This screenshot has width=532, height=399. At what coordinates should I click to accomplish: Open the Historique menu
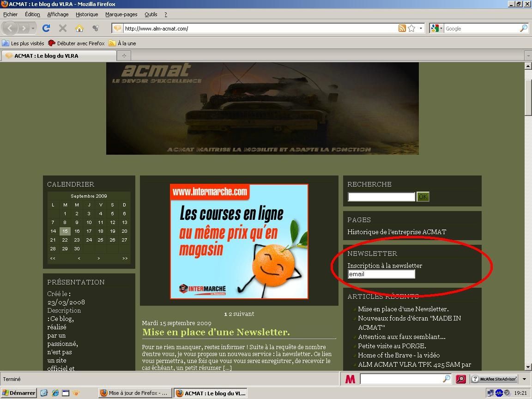[x=87, y=14]
